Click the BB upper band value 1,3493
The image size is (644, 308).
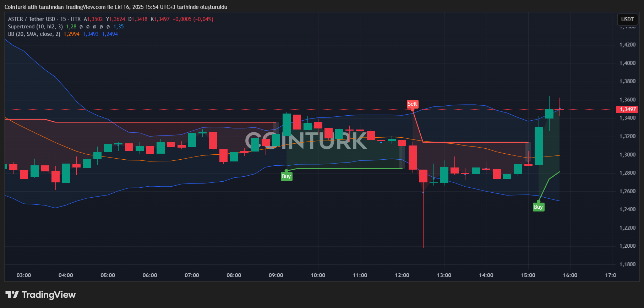91,34
